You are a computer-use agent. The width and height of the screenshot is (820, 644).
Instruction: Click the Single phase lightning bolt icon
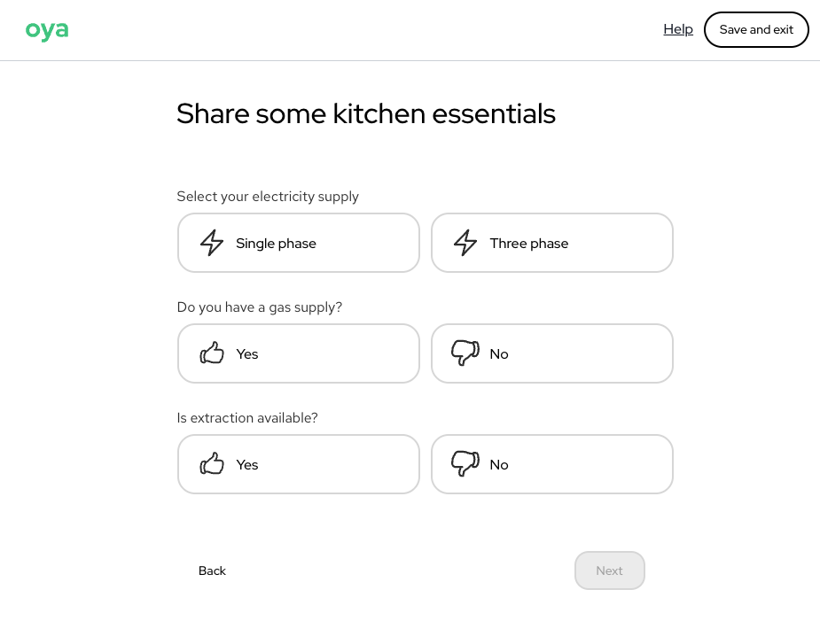point(212,243)
